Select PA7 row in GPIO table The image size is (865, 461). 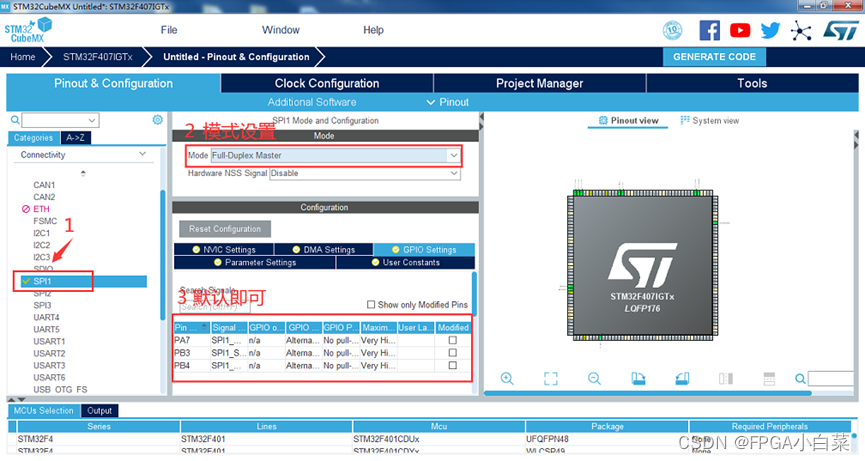(323, 340)
